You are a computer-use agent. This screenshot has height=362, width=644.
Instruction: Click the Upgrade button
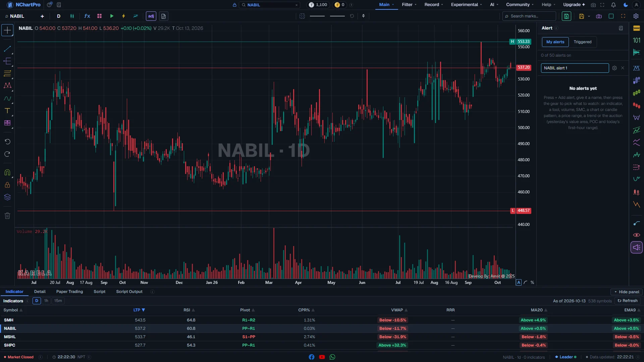pos(574,5)
